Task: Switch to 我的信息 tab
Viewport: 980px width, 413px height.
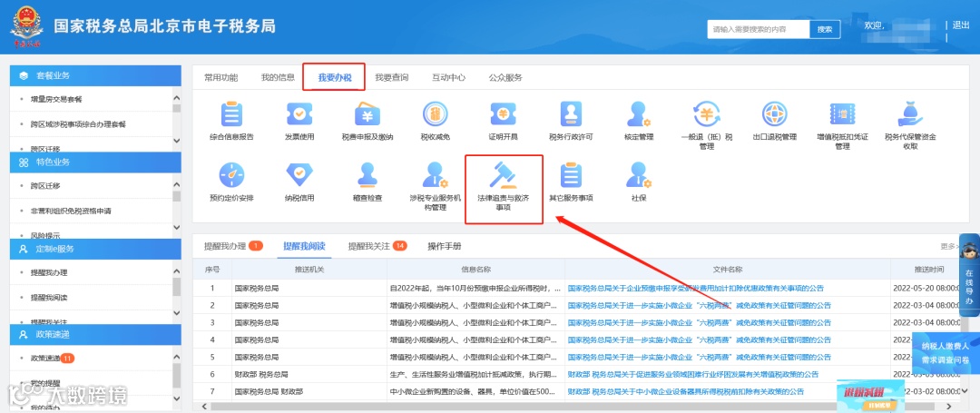Action: click(278, 77)
